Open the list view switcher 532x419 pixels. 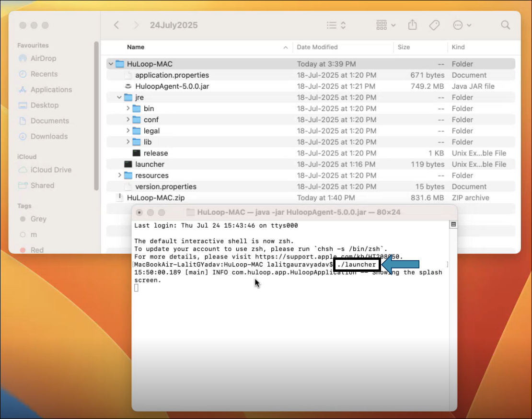(x=336, y=25)
